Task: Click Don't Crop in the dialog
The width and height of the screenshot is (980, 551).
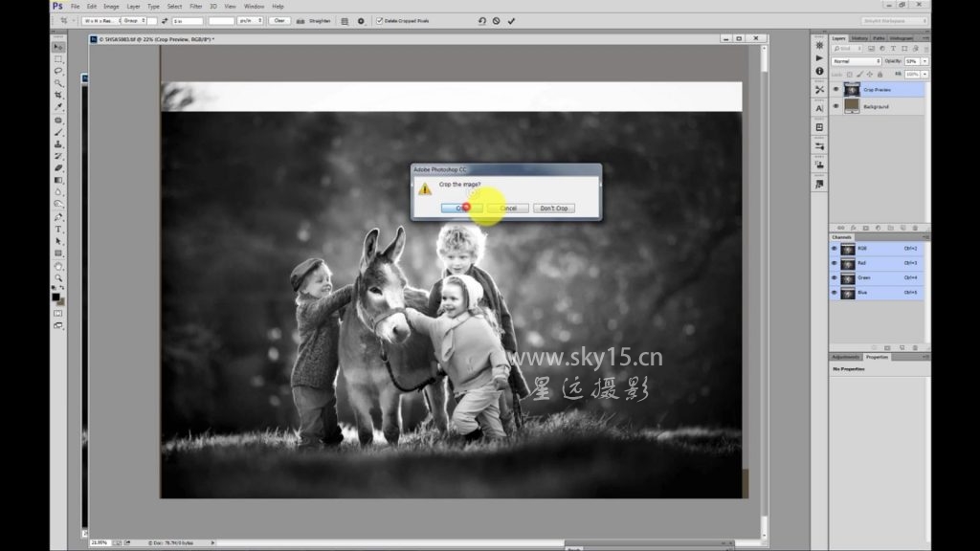Action: click(x=554, y=208)
